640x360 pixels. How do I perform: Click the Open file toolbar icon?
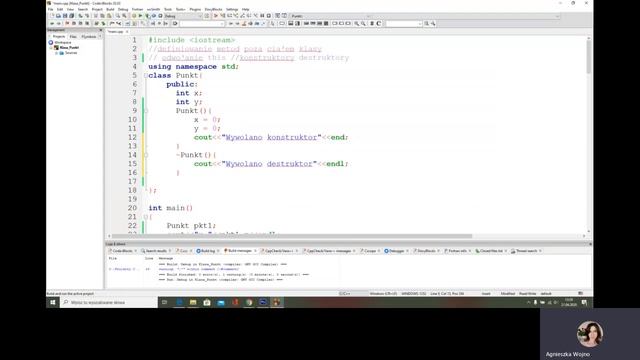click(58, 16)
